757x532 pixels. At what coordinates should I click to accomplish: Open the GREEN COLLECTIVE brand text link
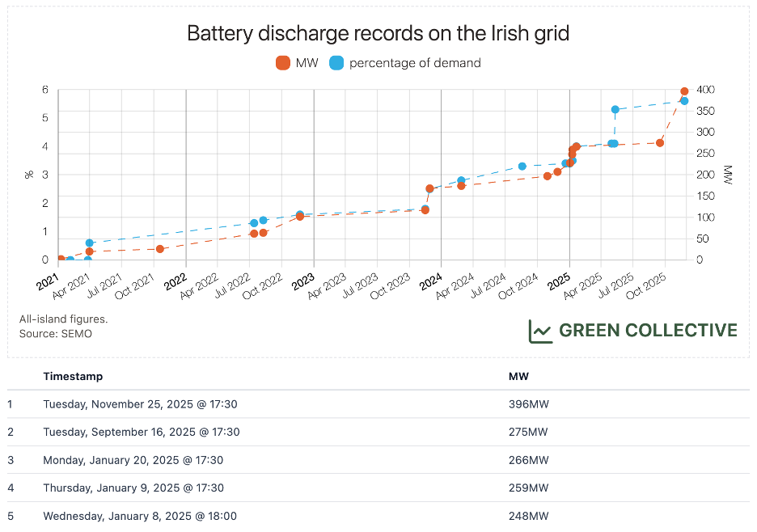point(648,331)
